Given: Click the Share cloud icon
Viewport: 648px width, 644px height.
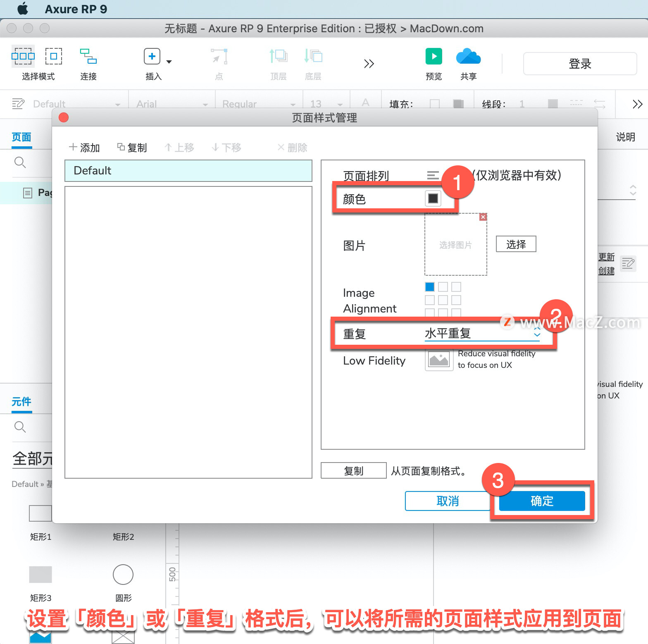Looking at the screenshot, I should click(x=469, y=56).
